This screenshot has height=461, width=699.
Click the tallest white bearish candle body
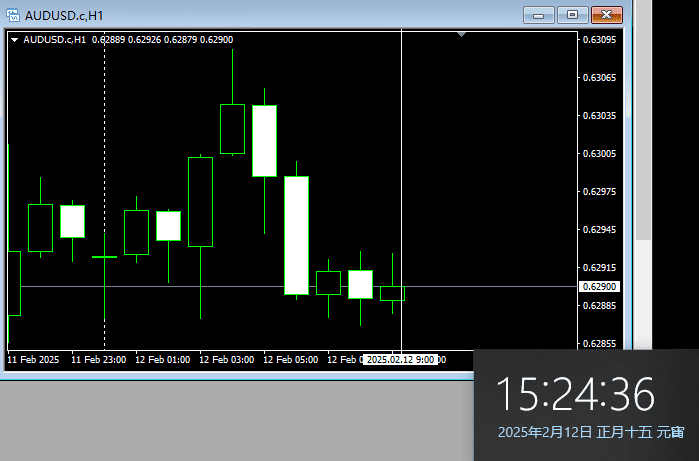click(x=296, y=235)
